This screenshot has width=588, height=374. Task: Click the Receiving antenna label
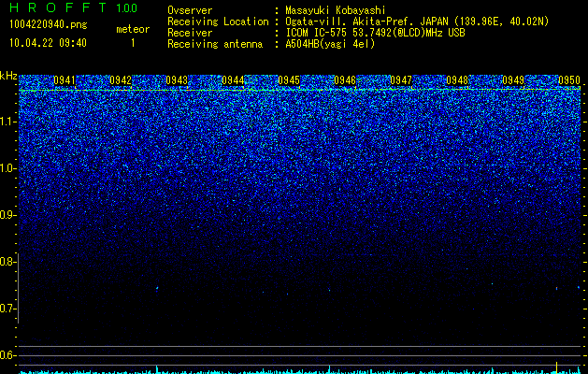(x=215, y=44)
